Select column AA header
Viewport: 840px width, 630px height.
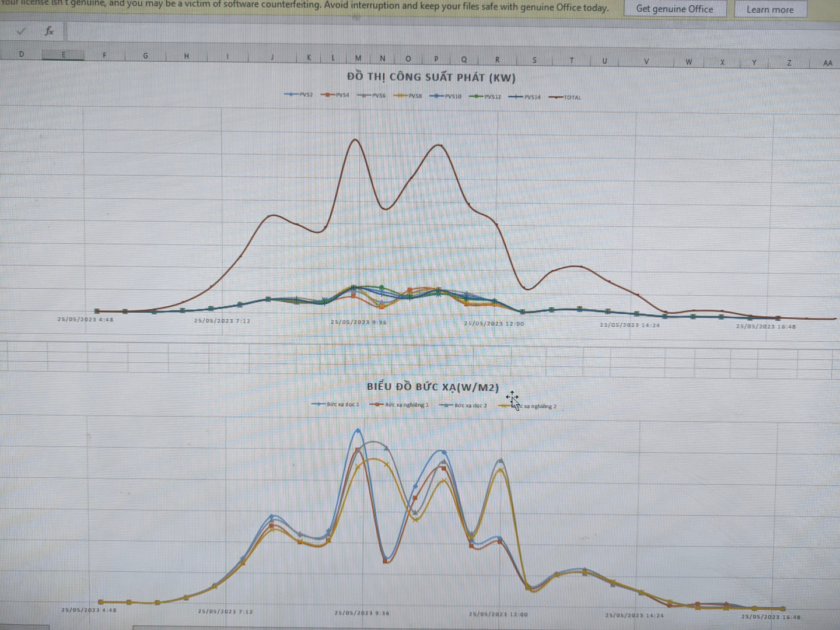[827, 63]
